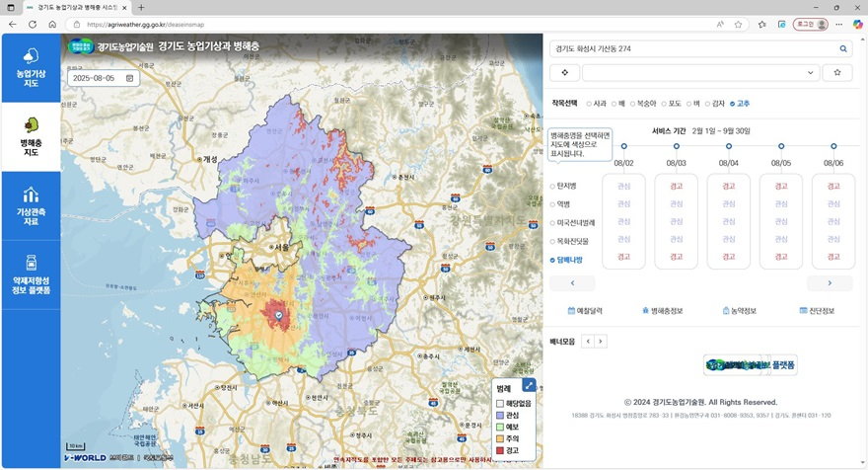Open browser collections icon
868x470 pixels.
click(x=781, y=25)
